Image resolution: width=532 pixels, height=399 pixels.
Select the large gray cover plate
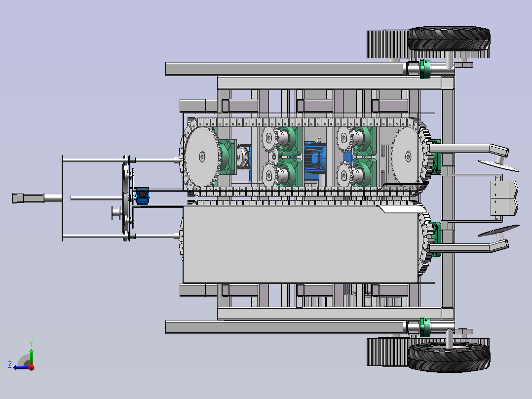301,244
